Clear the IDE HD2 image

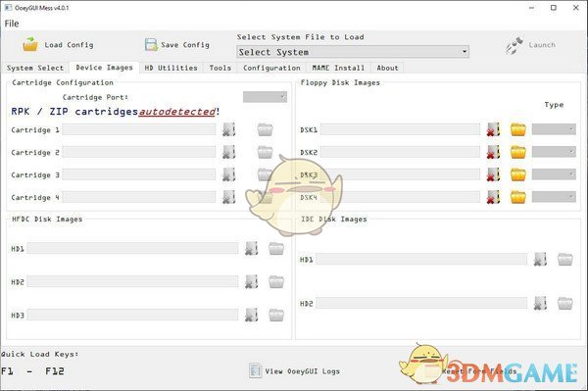tap(540, 303)
